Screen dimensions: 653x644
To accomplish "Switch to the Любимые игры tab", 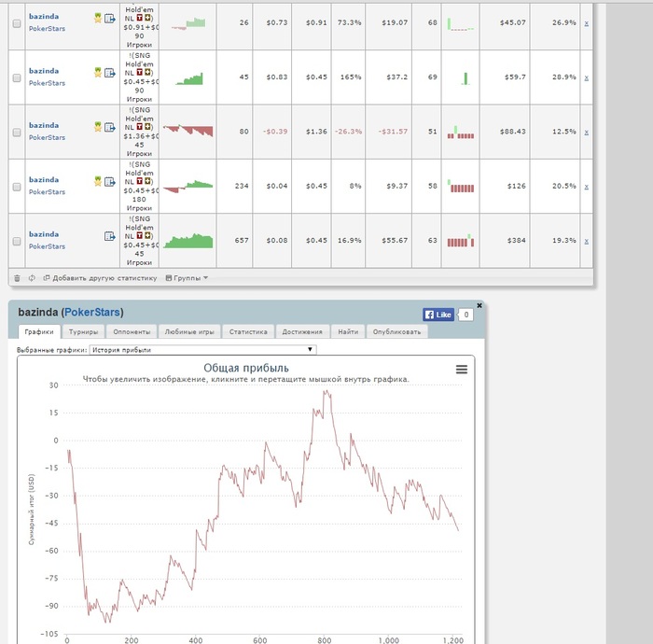I will point(189,331).
